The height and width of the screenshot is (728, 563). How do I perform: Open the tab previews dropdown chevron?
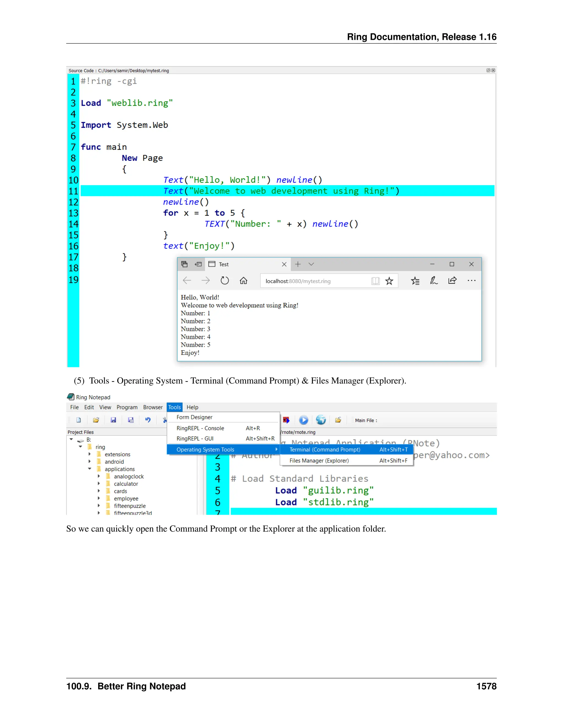[x=311, y=264]
